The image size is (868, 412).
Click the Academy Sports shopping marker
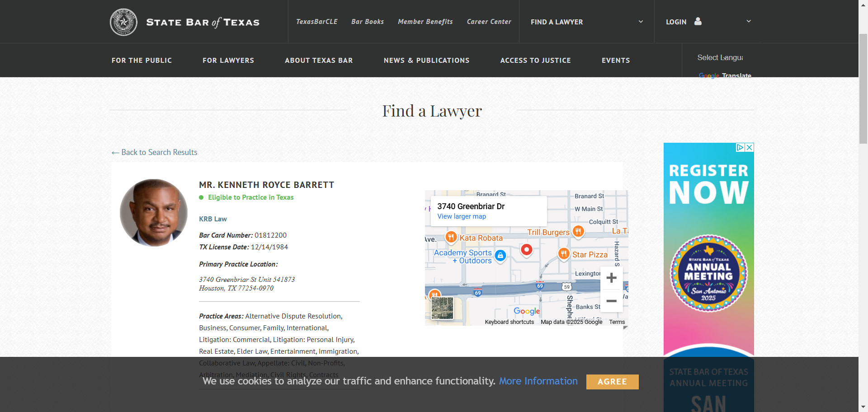tap(500, 255)
